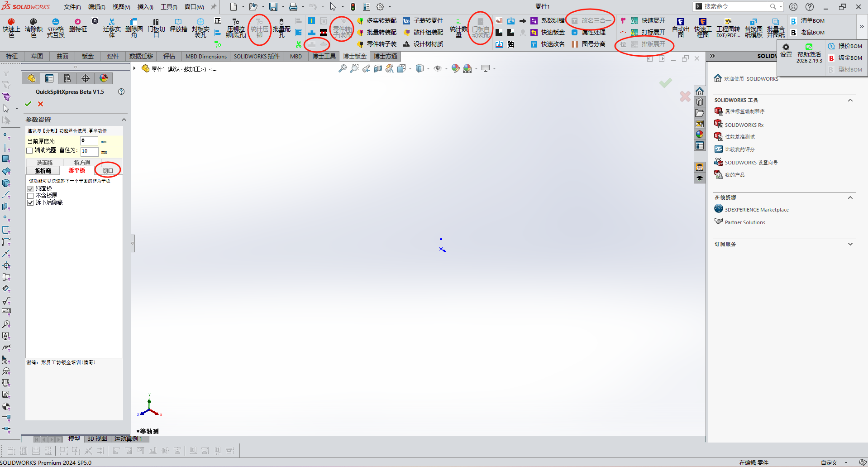Open the 自动出图 tool
Viewport: 868px width, 467px height.
[681, 22]
